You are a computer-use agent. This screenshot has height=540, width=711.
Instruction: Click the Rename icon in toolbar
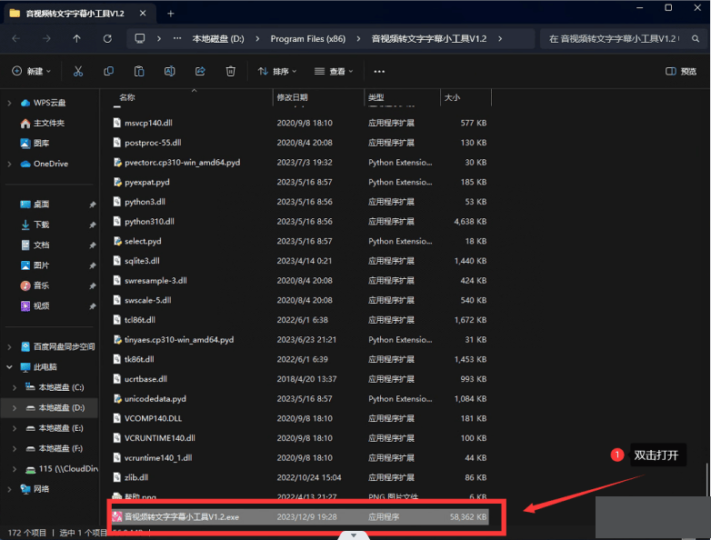(x=170, y=71)
